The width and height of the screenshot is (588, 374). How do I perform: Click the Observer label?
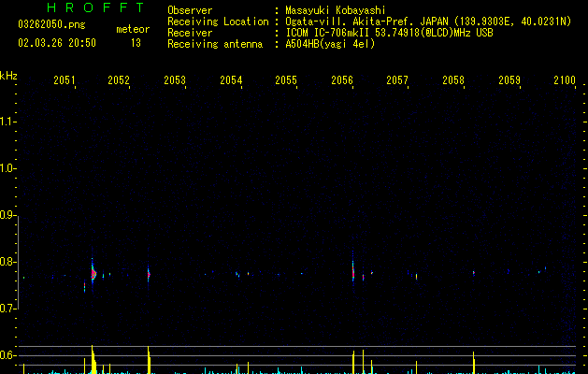pyautogui.click(x=190, y=10)
